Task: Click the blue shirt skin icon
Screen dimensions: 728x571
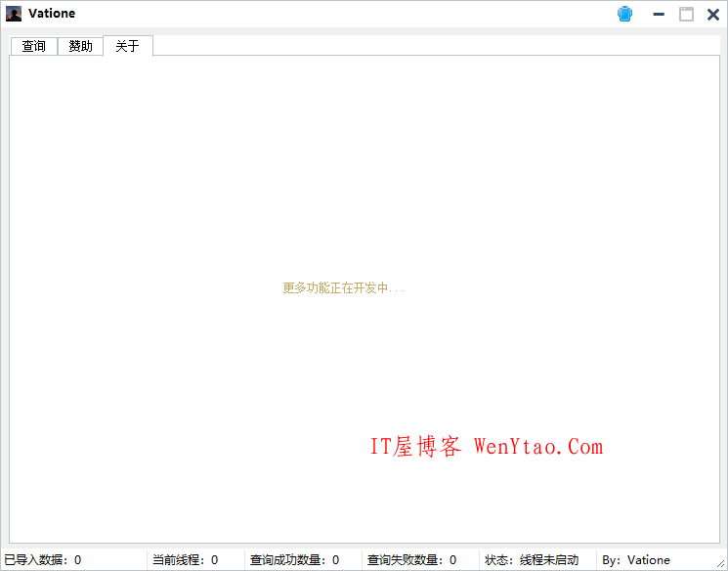Action: tap(625, 14)
